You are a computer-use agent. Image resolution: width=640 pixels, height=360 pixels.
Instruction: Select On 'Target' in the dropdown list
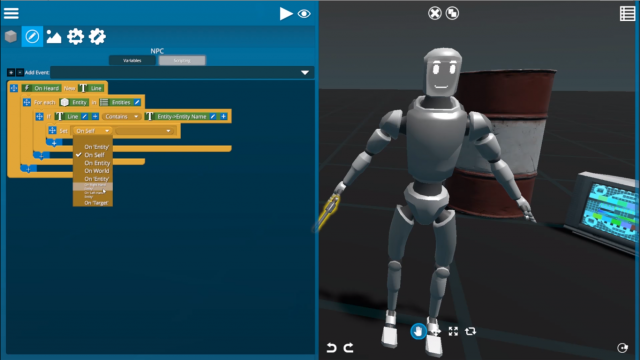(96, 202)
